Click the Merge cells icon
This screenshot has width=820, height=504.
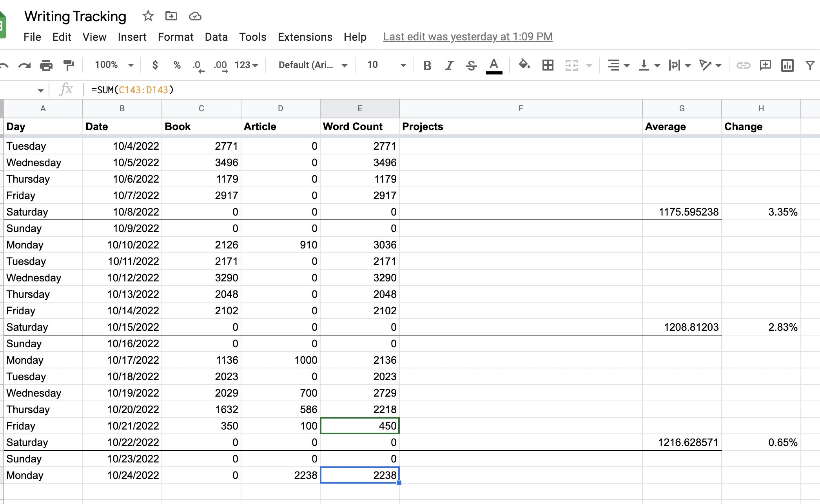click(x=572, y=65)
